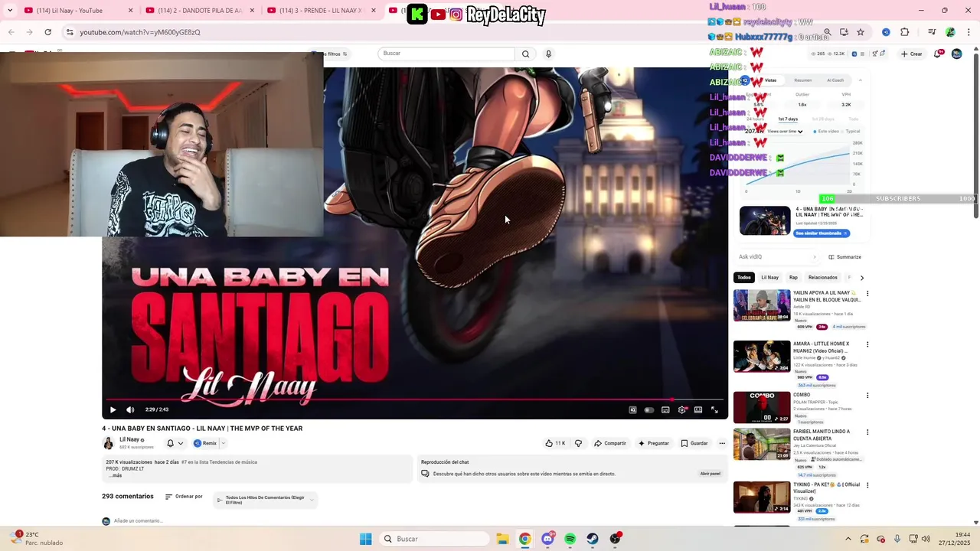980x551 pixels.
Task: Open the browser extensions puzzle icon
Action: pyautogui.click(x=905, y=32)
